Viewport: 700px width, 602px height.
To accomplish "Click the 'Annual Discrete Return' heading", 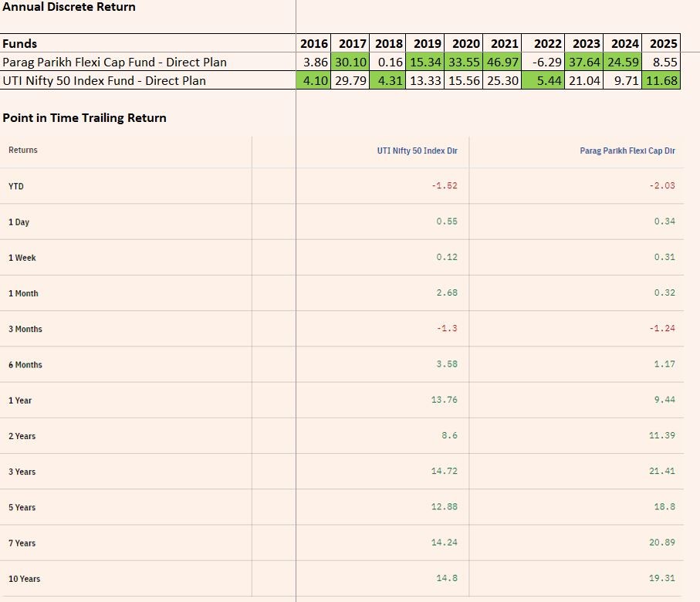I will click(x=69, y=7).
